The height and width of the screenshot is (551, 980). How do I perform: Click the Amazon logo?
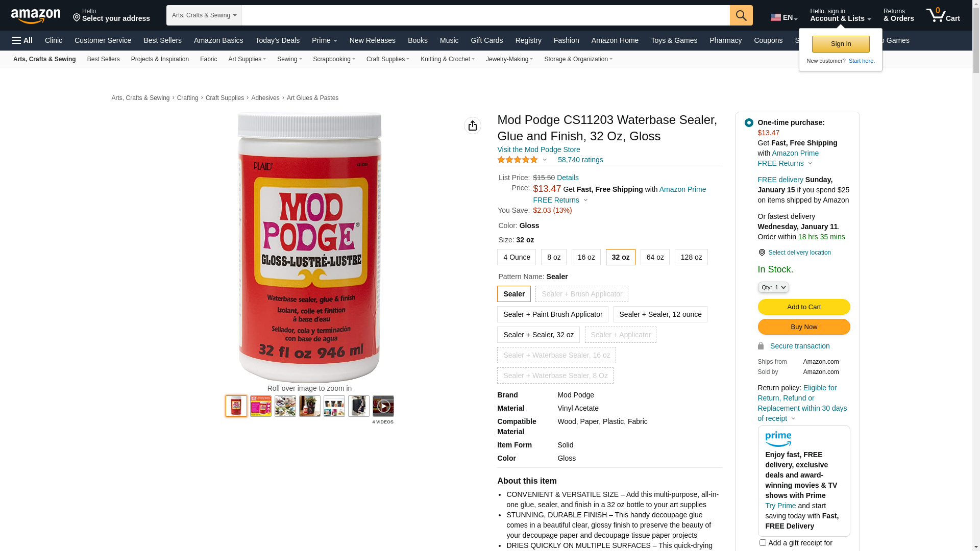(36, 16)
